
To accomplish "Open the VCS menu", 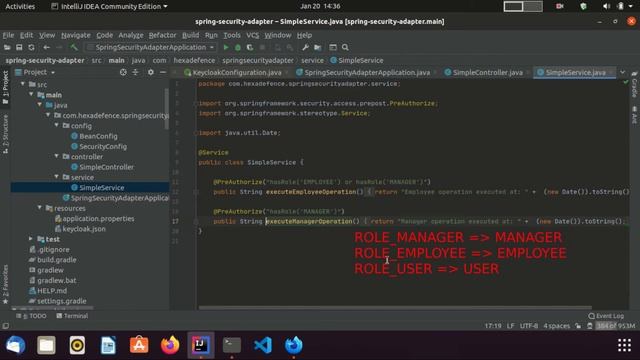I will coord(253,35).
